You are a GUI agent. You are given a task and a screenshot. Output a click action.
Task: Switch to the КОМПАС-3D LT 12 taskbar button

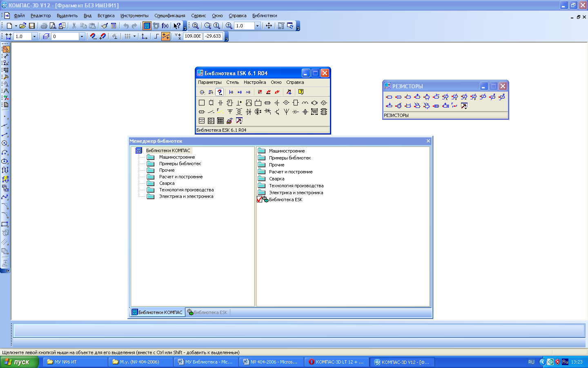pos(336,362)
